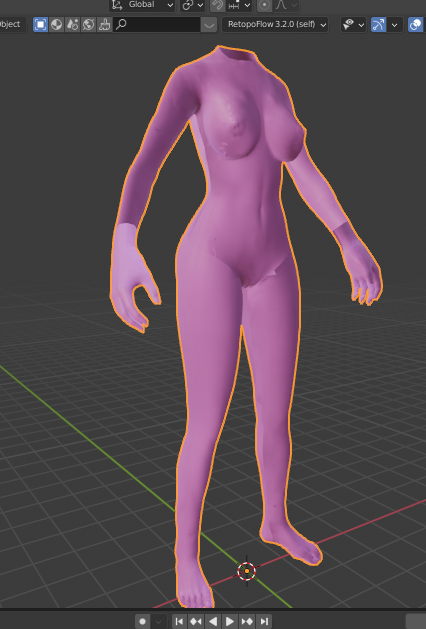
Task: Jump to the last frame
Action: [x=264, y=621]
